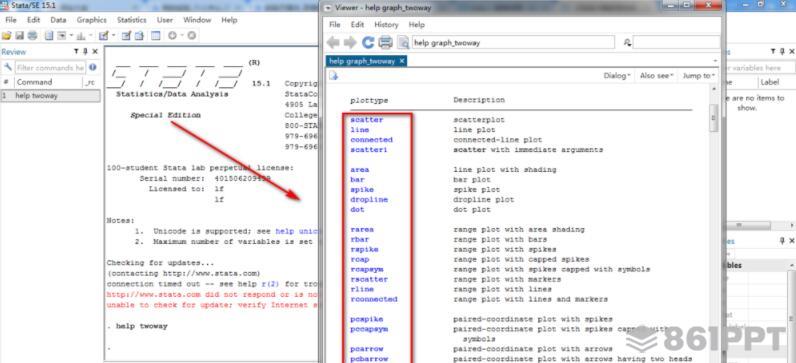Viewport: 796px width, 363px height.
Task: Close the Variables panel
Action: (792, 51)
